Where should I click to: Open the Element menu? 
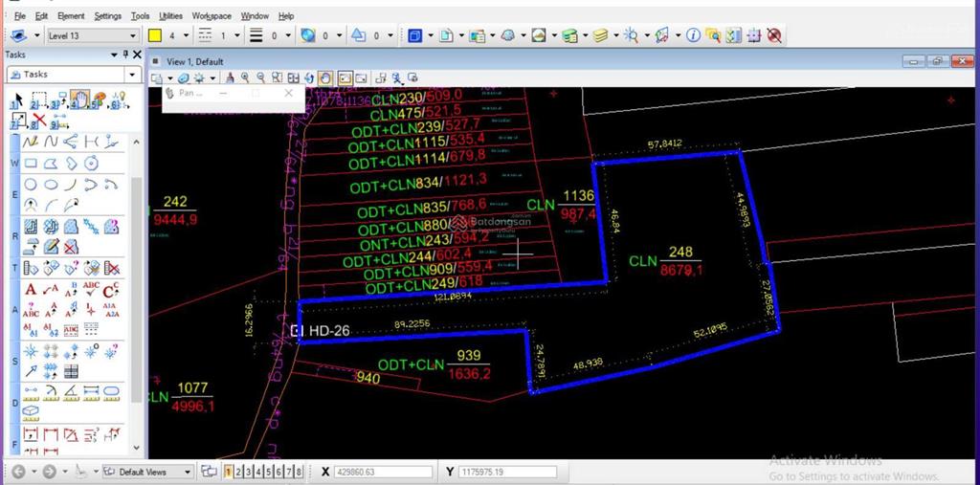(x=71, y=15)
